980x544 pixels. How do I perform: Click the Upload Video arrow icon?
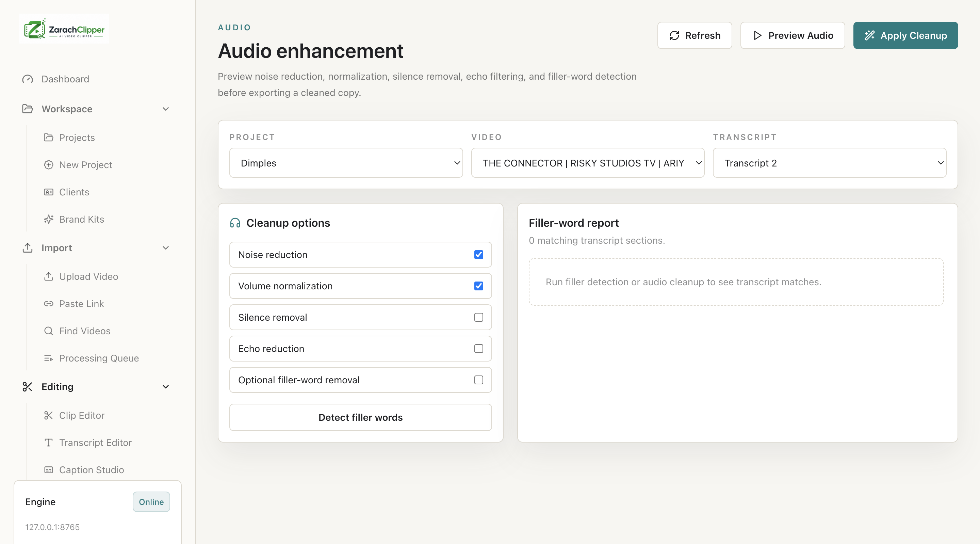point(48,276)
